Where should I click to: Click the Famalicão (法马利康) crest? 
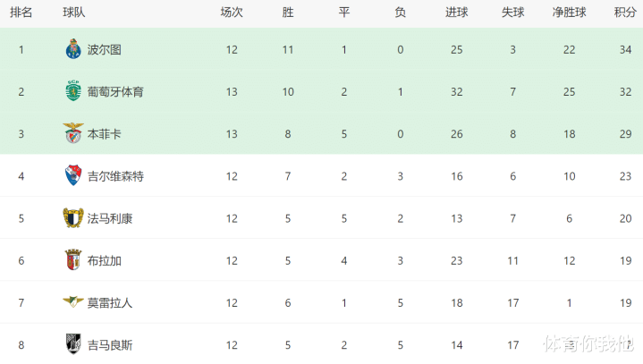coord(72,217)
